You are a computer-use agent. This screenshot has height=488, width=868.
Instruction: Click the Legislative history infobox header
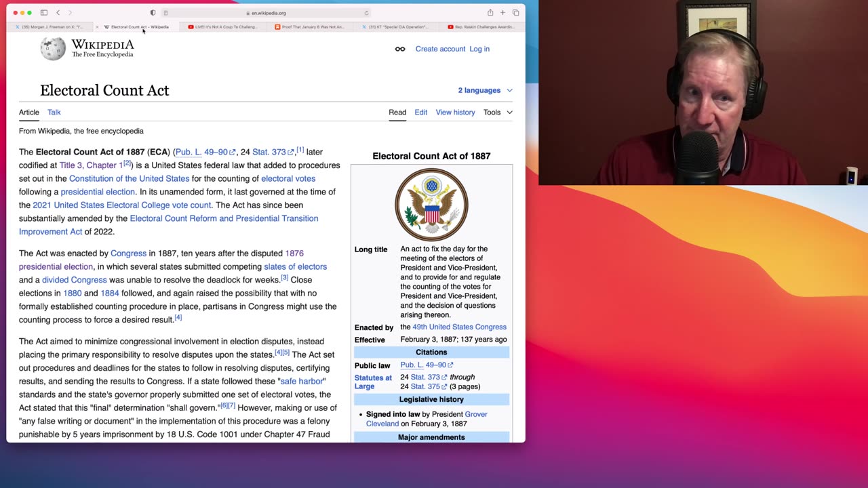coord(431,400)
